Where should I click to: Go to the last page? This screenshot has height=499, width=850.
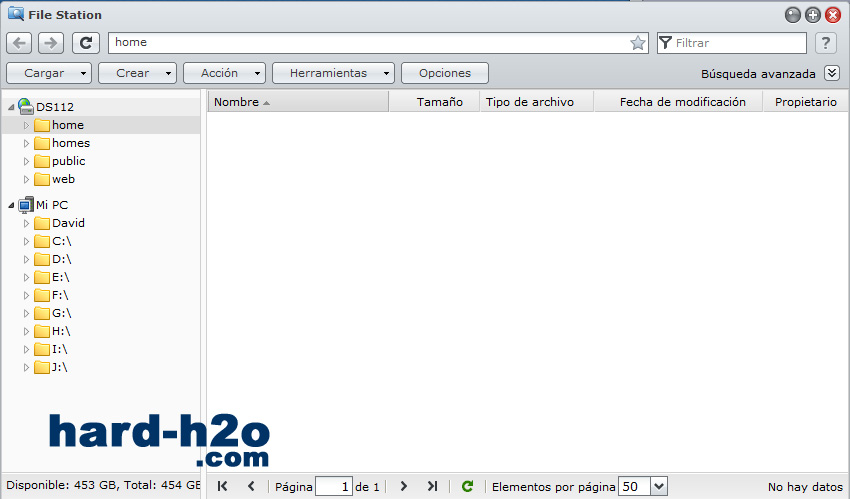pos(432,486)
